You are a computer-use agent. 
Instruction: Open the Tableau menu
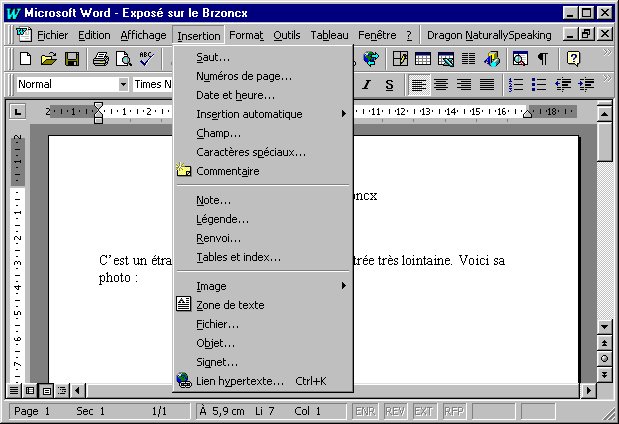(x=329, y=35)
